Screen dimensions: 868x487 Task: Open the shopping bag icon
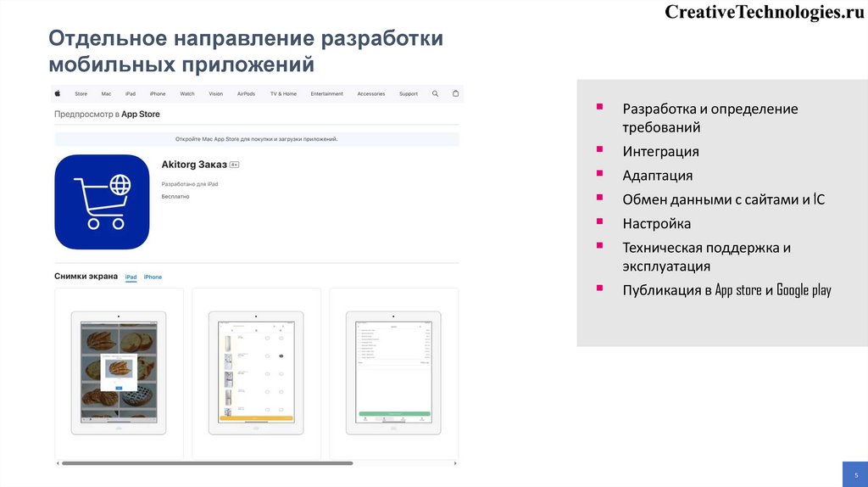(455, 93)
